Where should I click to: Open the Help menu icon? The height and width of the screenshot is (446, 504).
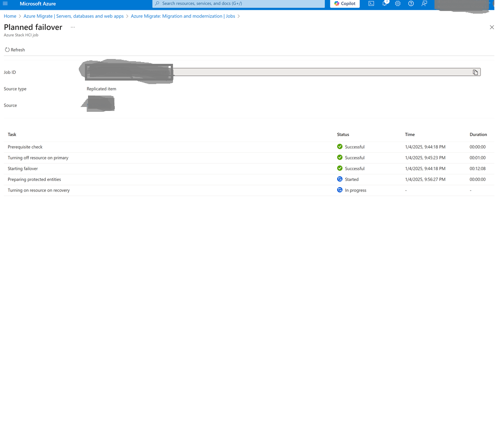pyautogui.click(x=411, y=4)
